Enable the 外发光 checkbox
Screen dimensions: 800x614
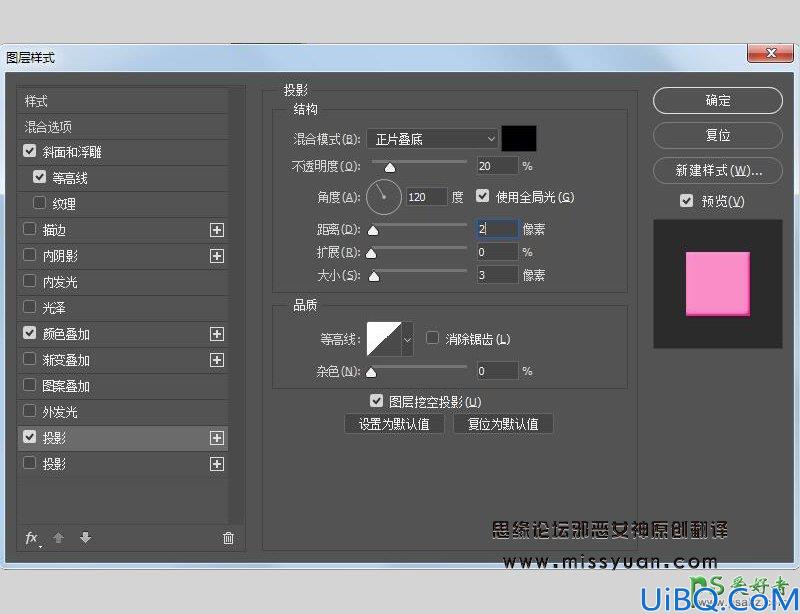coord(30,411)
